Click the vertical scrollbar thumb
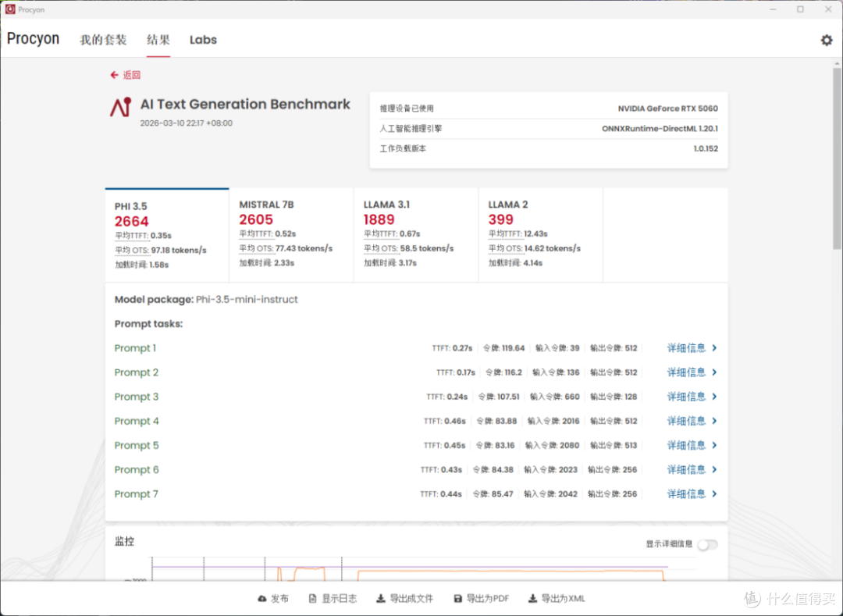Screen dimensions: 843x616 click(837, 158)
